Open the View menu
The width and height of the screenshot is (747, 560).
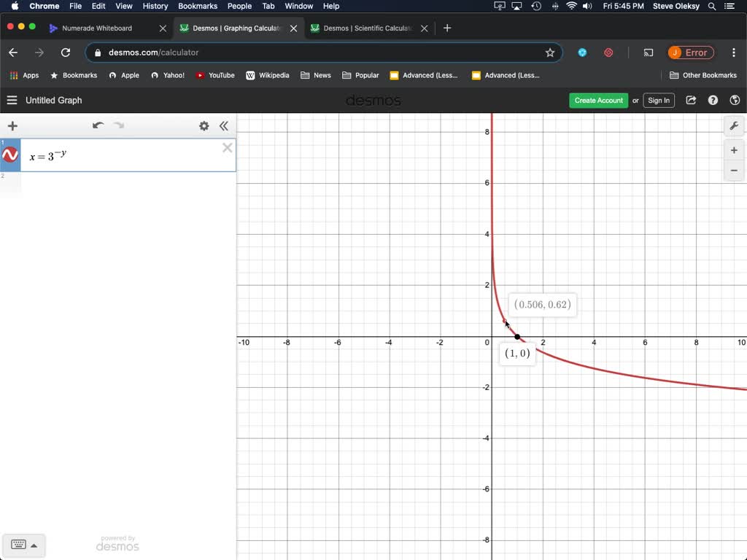tap(124, 6)
